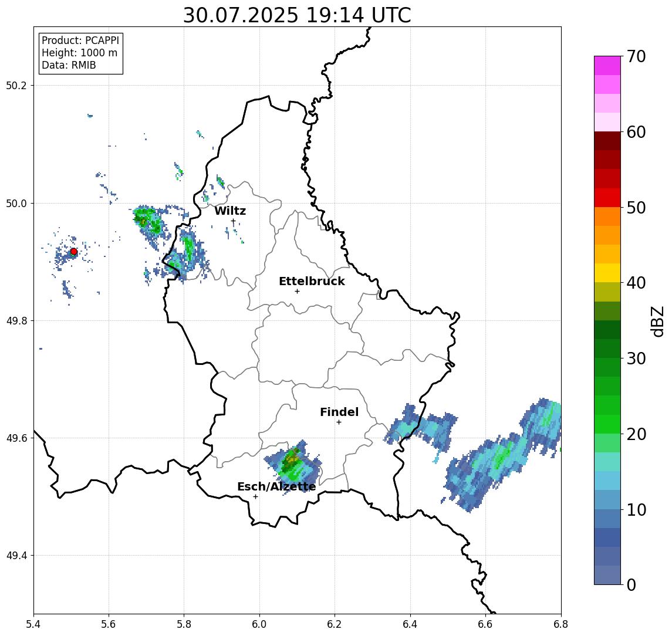Click the radar echo cell north of Esch/Alzette
The height and width of the screenshot is (636, 672).
point(293,466)
